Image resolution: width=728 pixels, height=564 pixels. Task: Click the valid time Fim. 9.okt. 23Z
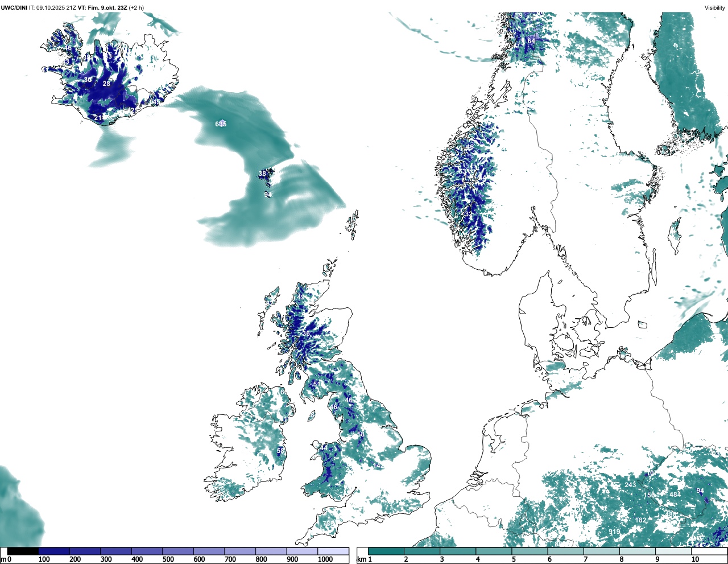point(108,8)
